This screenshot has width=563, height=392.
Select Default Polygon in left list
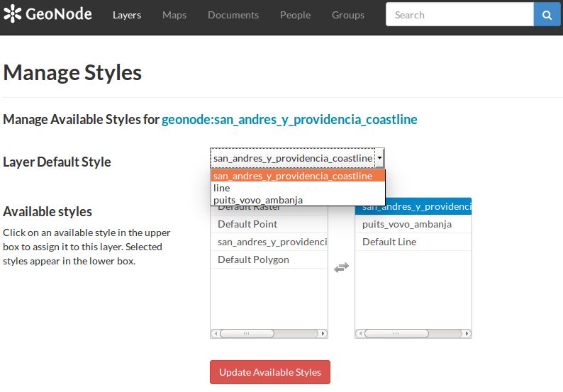click(x=269, y=259)
